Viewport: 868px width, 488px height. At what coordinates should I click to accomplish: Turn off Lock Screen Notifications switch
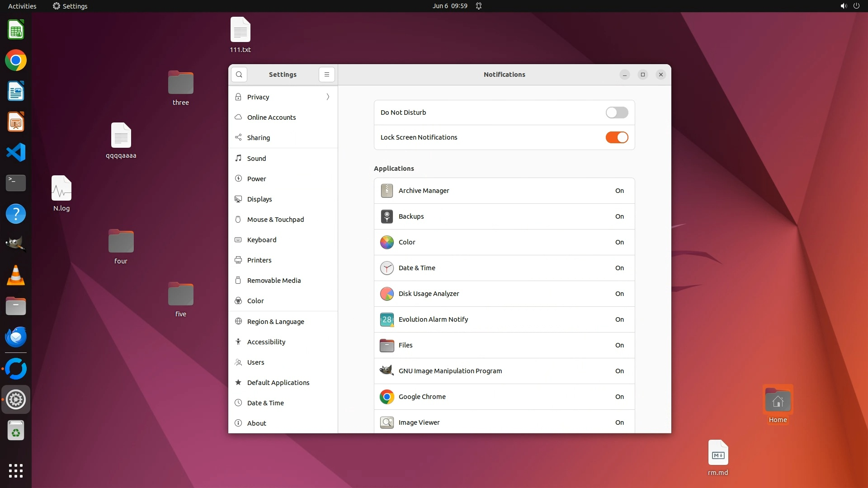click(x=617, y=137)
